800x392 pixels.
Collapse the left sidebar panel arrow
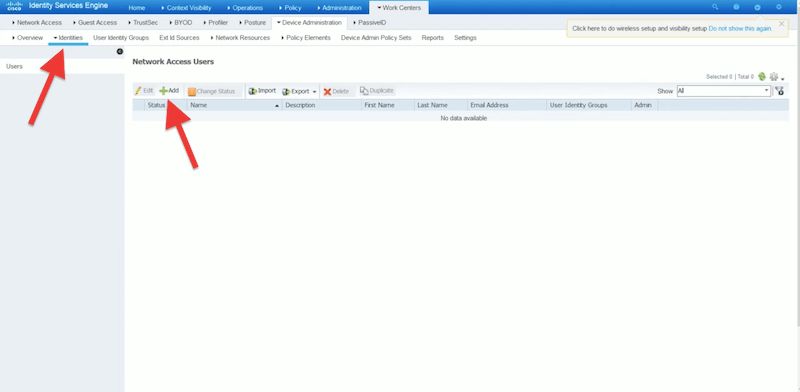[120, 52]
